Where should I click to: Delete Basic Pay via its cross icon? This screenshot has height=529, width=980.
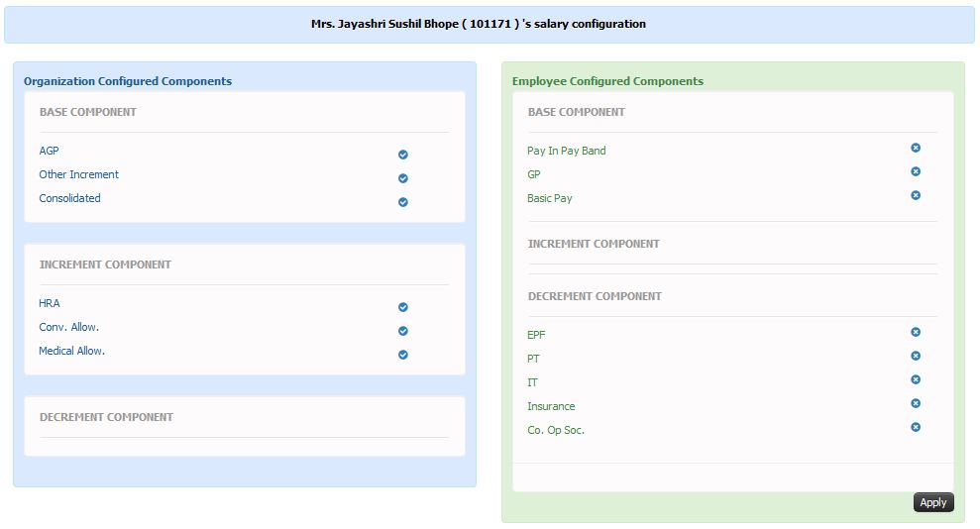point(916,195)
